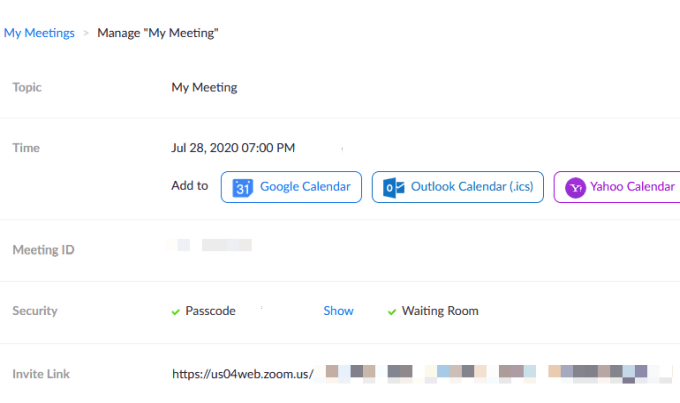Screen dimensions: 680x403
Task: Click the Invite Link row label
Action: [41, 374]
